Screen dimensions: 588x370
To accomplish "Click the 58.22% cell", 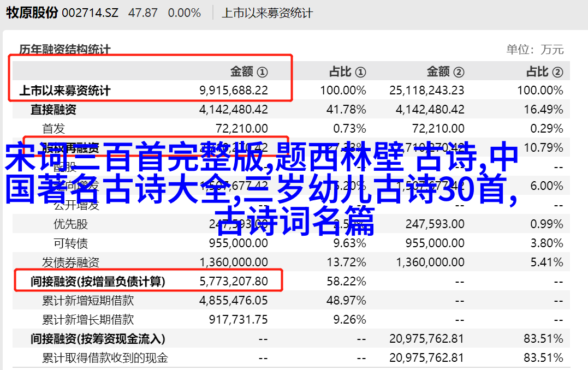I will pyautogui.click(x=346, y=282).
